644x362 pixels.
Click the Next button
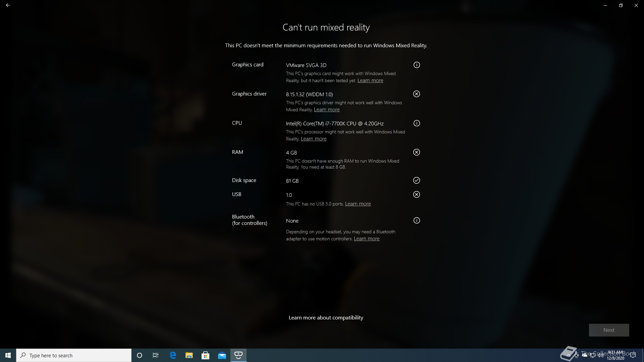[x=609, y=330]
